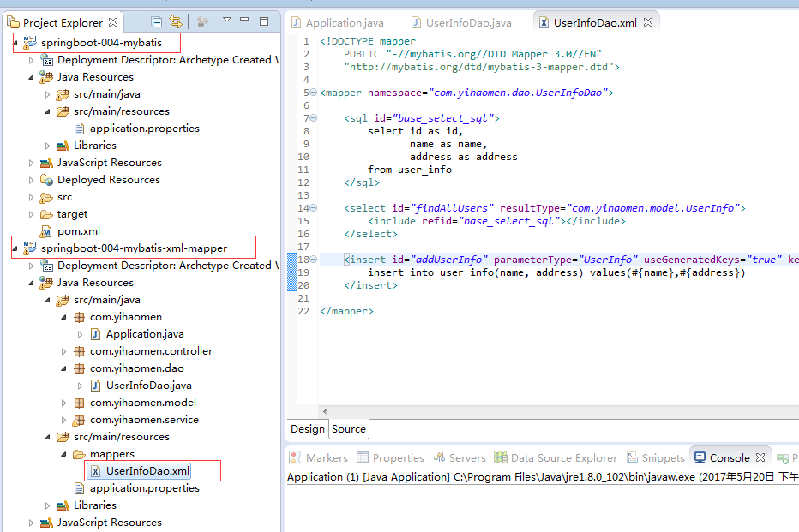Image resolution: width=799 pixels, height=532 pixels.
Task: Expand src/main/java in first project
Action: (47, 95)
